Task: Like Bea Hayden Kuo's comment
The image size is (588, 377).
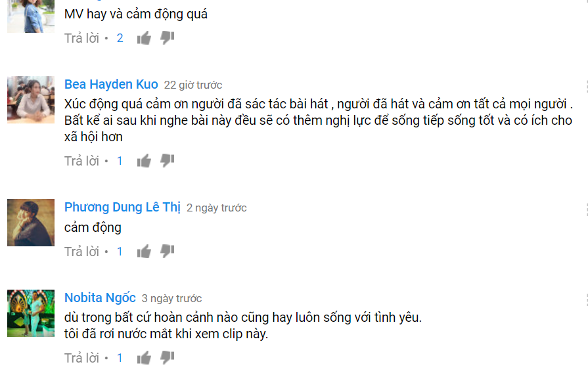Action: (x=144, y=161)
